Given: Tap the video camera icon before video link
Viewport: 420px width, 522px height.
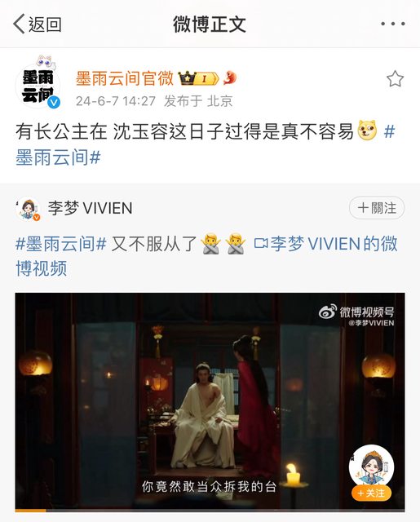Looking at the screenshot, I should click(261, 243).
